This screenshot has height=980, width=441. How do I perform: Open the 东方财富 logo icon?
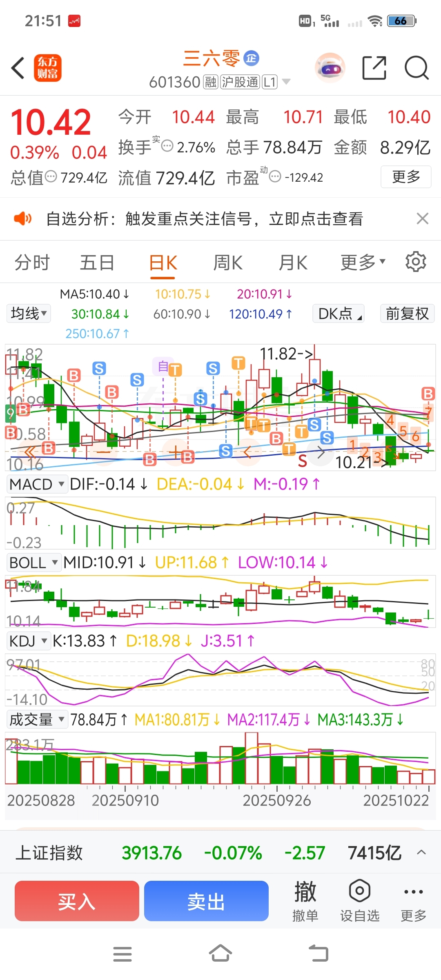pos(48,68)
